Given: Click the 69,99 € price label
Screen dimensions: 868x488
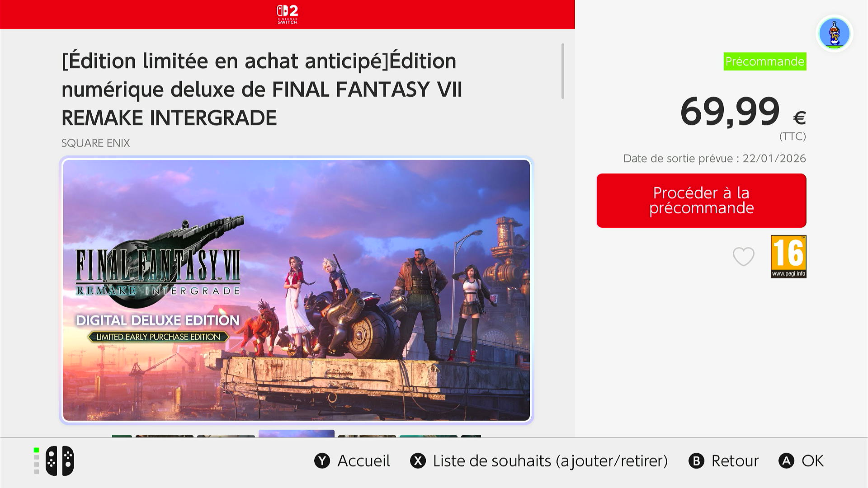Looking at the screenshot, I should [x=743, y=112].
